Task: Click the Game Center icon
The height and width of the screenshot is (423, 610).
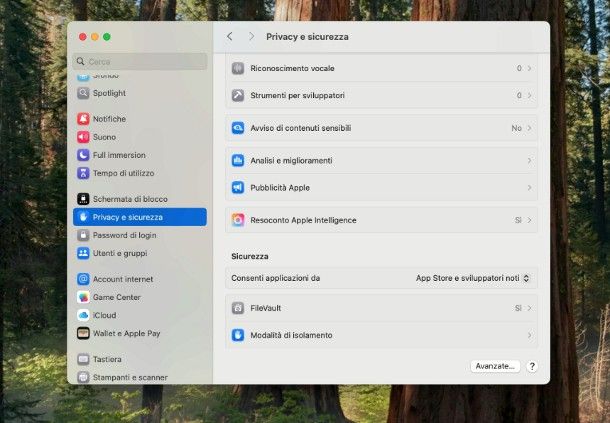Action: [x=83, y=297]
